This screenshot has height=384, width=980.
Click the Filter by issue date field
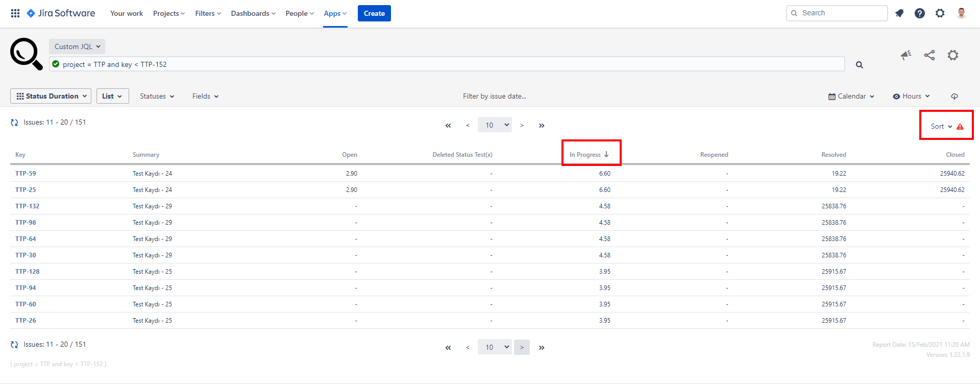coord(494,96)
